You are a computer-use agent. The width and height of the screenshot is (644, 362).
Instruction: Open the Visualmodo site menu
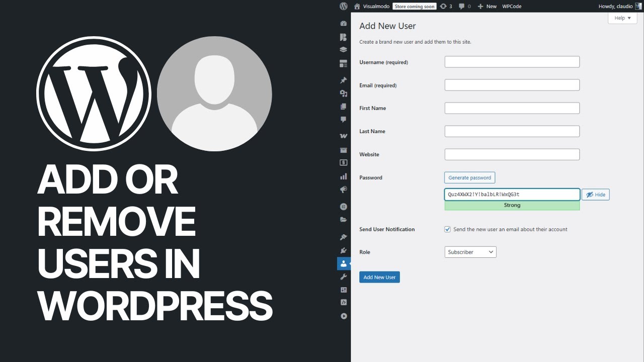click(x=372, y=6)
